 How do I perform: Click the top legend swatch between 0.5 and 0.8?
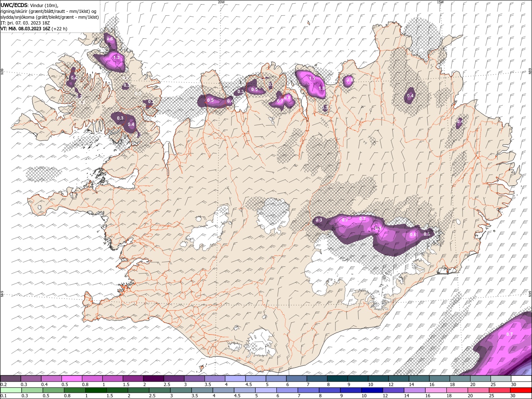72,378
